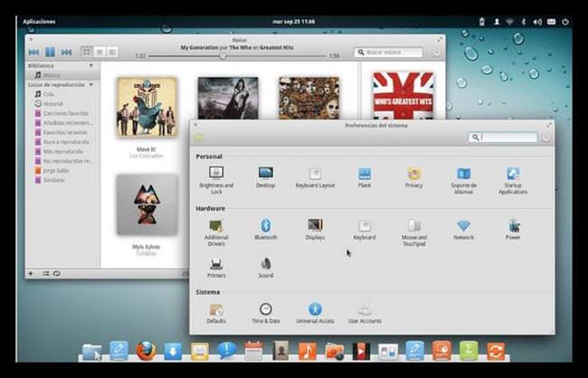Open the power session menu in panel
The height and width of the screenshot is (378, 588).
click(565, 22)
